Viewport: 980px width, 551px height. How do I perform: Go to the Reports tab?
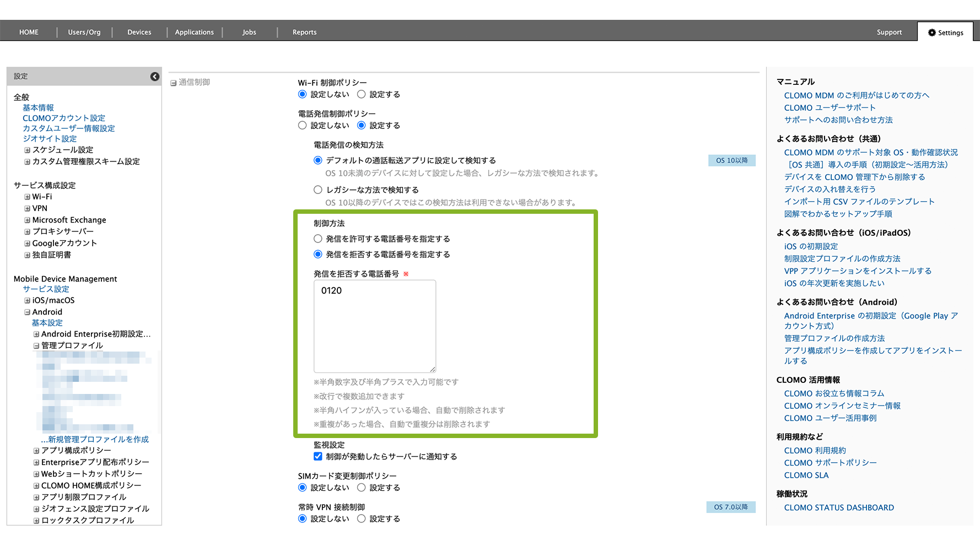[x=304, y=33]
